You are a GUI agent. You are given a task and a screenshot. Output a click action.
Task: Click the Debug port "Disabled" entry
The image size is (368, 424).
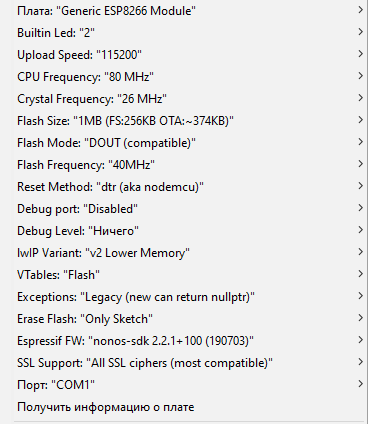tap(190, 209)
